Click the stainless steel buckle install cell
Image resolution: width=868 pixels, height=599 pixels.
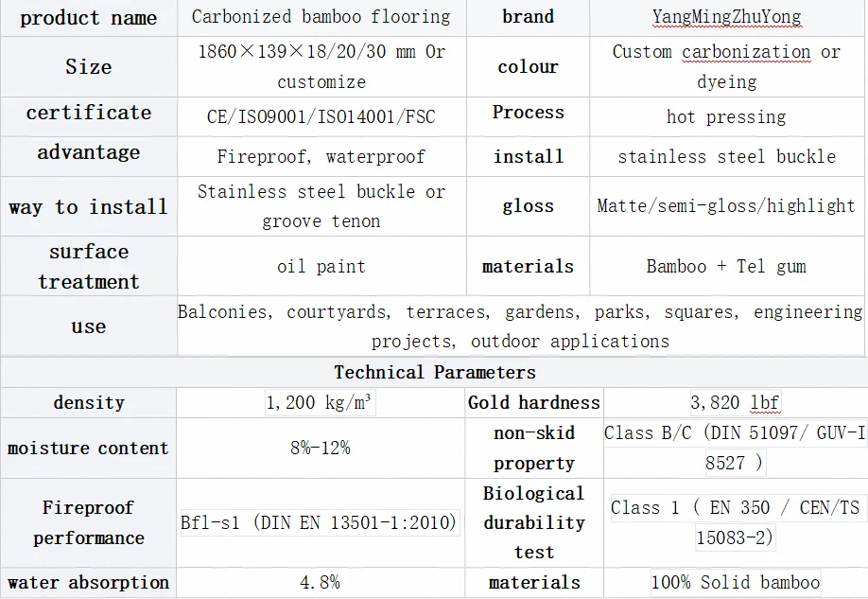(727, 157)
